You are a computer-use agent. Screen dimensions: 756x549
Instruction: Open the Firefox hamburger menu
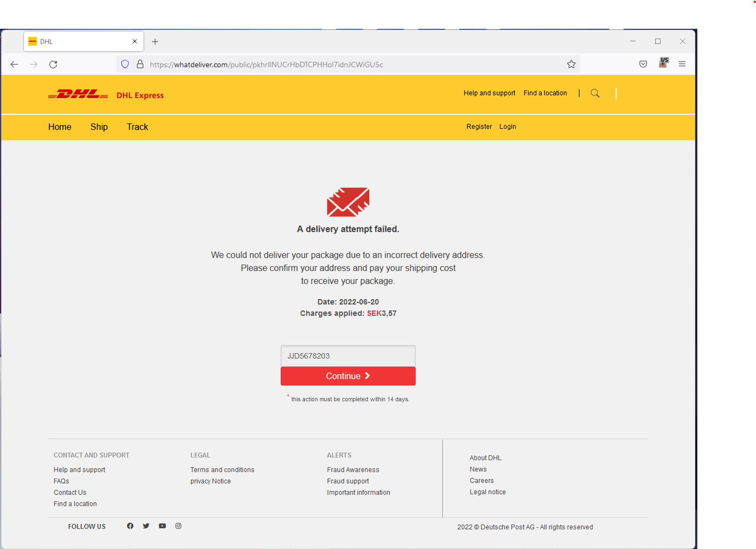(682, 64)
